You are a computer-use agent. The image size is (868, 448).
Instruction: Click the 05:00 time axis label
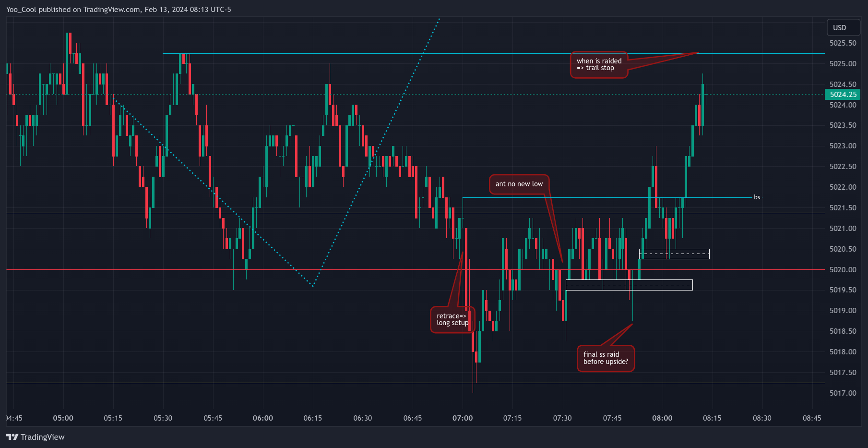[x=63, y=418]
